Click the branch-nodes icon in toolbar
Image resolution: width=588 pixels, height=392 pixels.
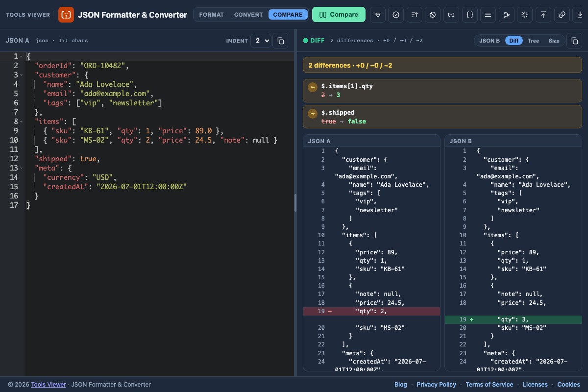pyautogui.click(x=506, y=15)
